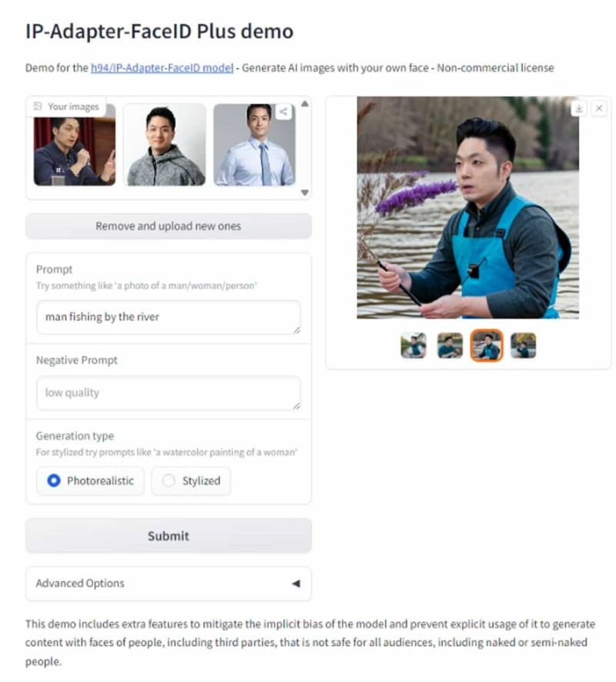Click the gallery up arrow in Your images
The image size is (616, 682).
tap(305, 103)
